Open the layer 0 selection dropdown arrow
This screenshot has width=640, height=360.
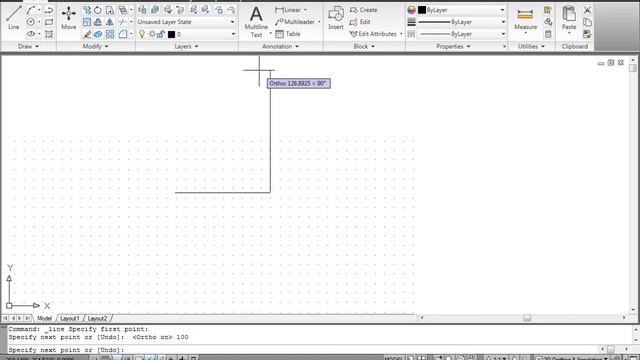point(233,34)
